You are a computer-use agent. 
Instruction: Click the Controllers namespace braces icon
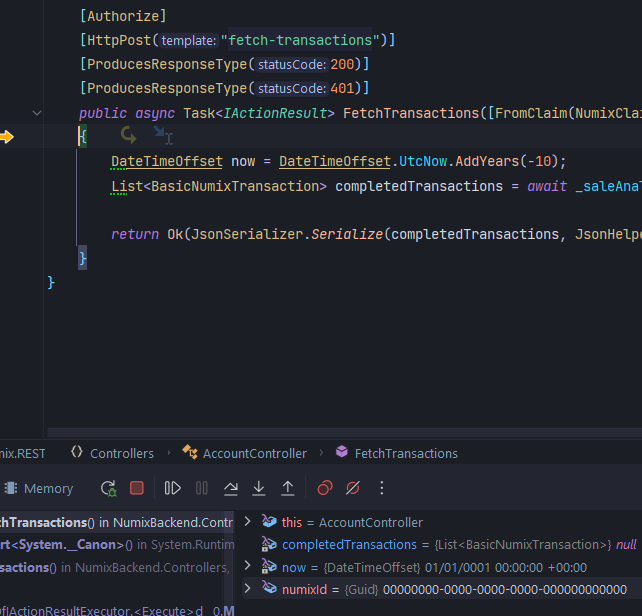[x=77, y=452]
